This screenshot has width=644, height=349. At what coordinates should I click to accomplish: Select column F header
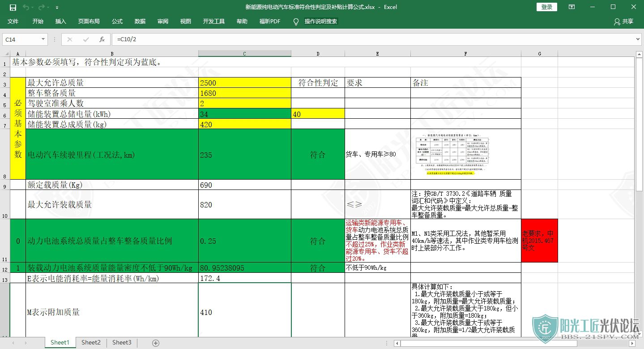pos(465,53)
